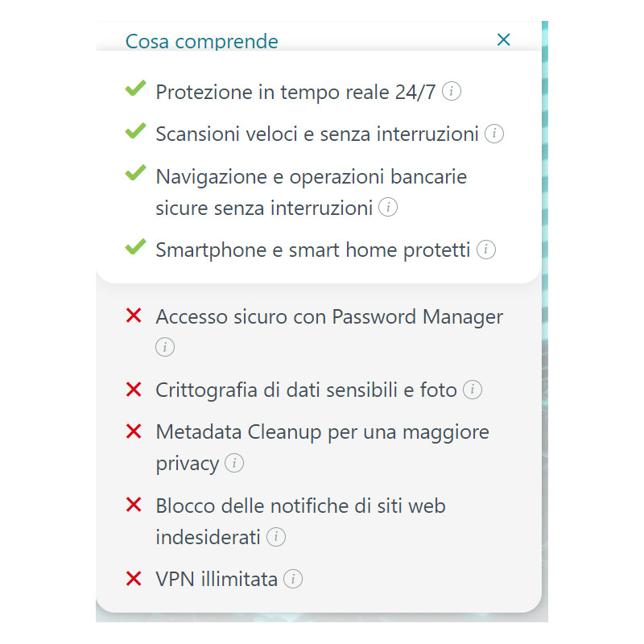Click the red X beside Accesso sicuro con Password Manager
Image resolution: width=644 pixels, height=644 pixels.
coord(133,316)
